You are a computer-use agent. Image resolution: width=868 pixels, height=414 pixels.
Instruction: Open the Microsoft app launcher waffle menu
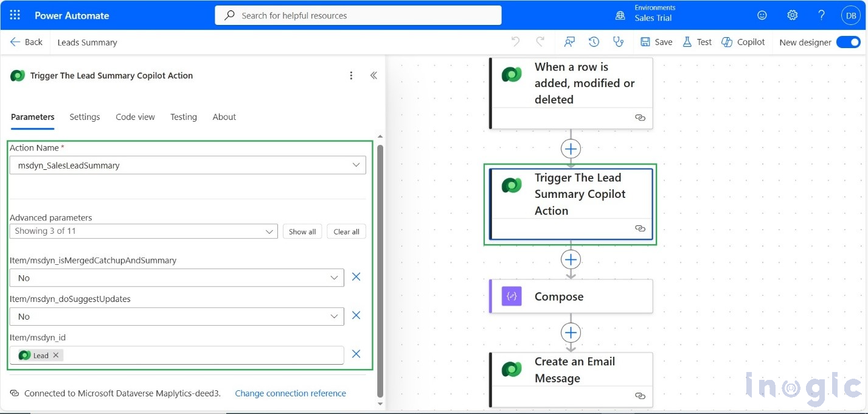coord(14,15)
